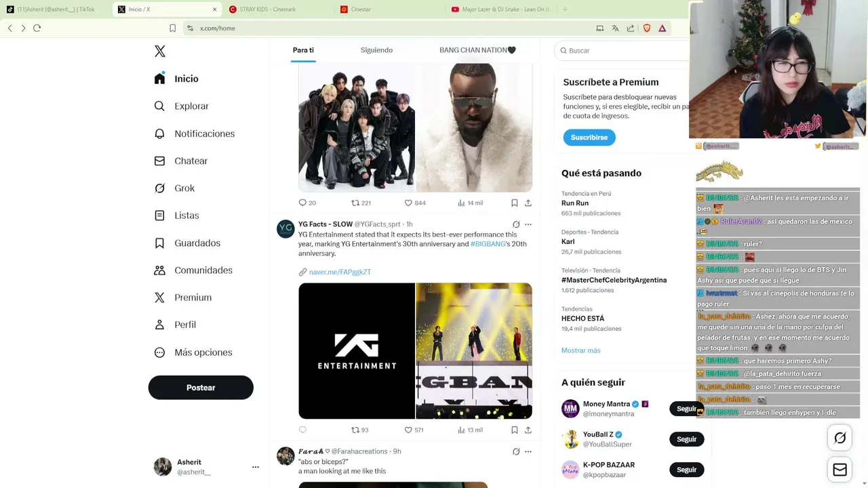Reload the browser page
868x488 pixels.
click(37, 28)
